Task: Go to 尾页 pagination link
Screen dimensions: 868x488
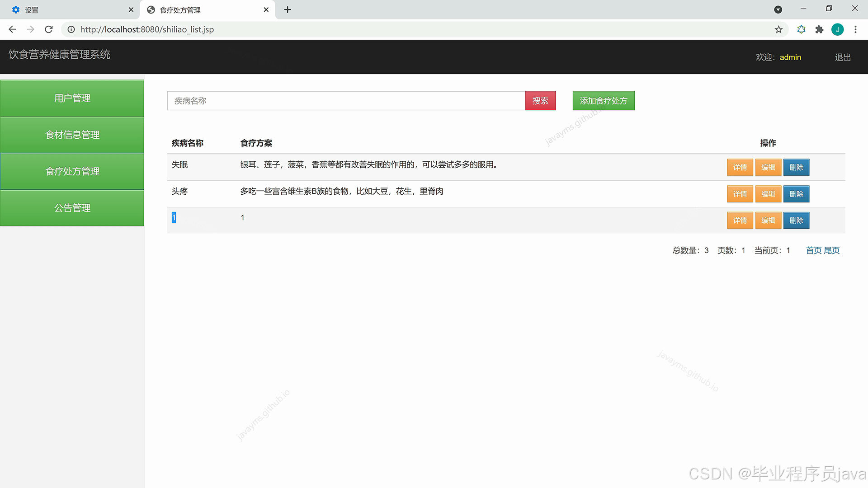Action: [832, 250]
